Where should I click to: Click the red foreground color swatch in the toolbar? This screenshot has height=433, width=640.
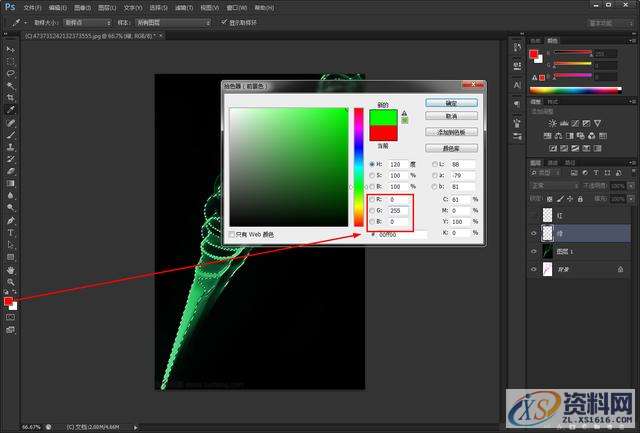tap(8, 300)
